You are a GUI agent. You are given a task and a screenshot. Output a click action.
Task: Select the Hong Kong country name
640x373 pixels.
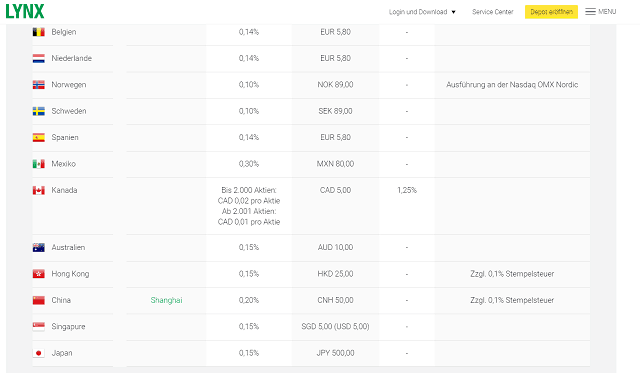tap(70, 274)
